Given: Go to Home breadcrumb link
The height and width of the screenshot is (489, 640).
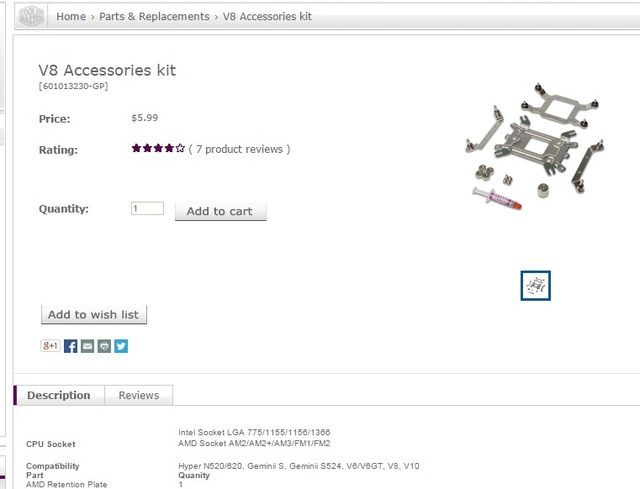Looking at the screenshot, I should click(71, 17).
